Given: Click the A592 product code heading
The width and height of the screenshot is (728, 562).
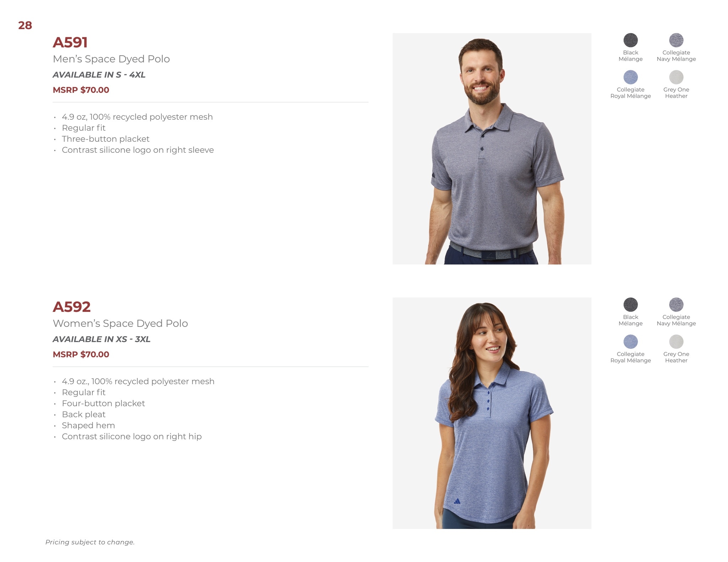Looking at the screenshot, I should coord(71,307).
